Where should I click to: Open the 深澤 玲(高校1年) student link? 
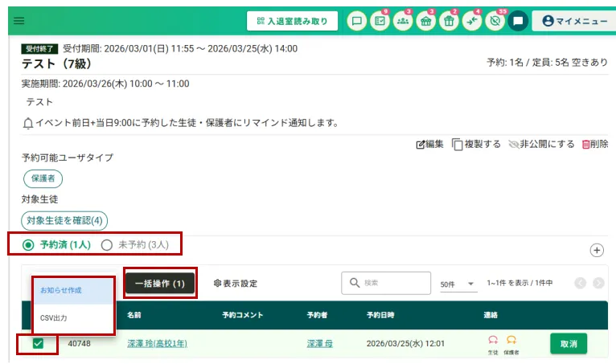tap(157, 344)
